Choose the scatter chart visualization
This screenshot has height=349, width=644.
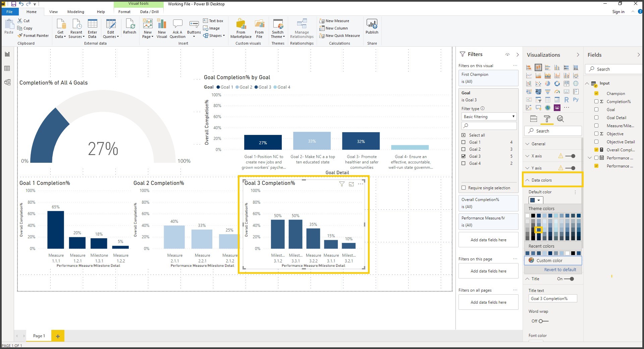click(538, 83)
